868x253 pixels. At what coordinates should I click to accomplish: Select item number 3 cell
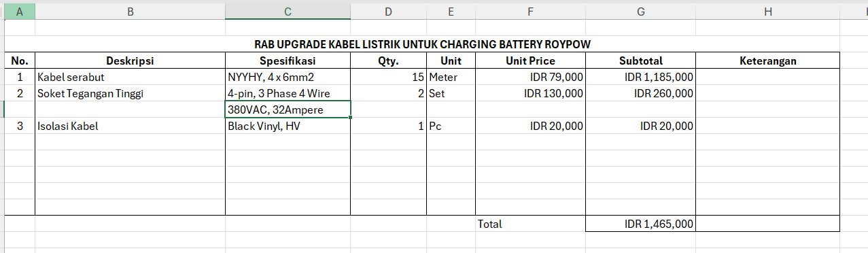[19, 126]
